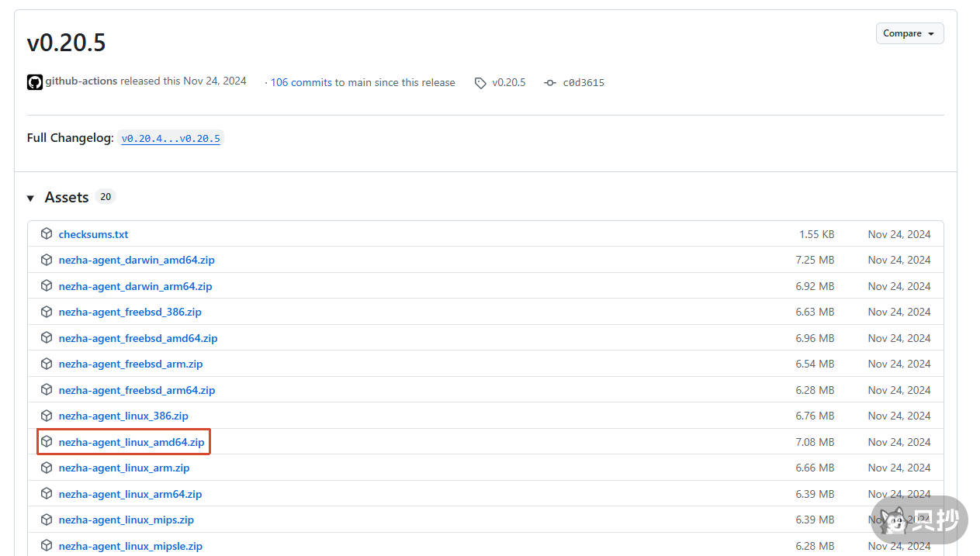Screen dimensions: 980x556
Task: Select the 6.63 MB size text
Action: [x=815, y=313]
